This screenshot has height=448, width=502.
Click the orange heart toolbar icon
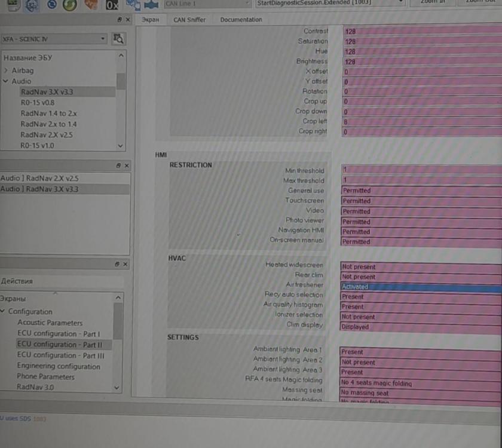91,4
